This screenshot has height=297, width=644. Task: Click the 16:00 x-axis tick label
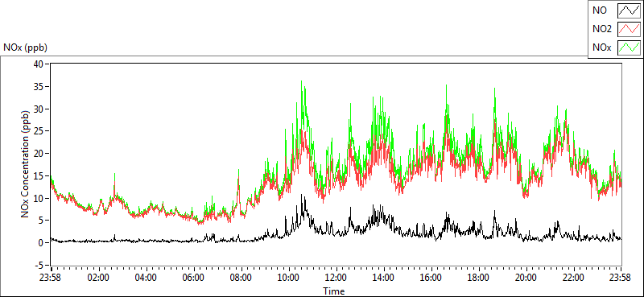click(431, 278)
